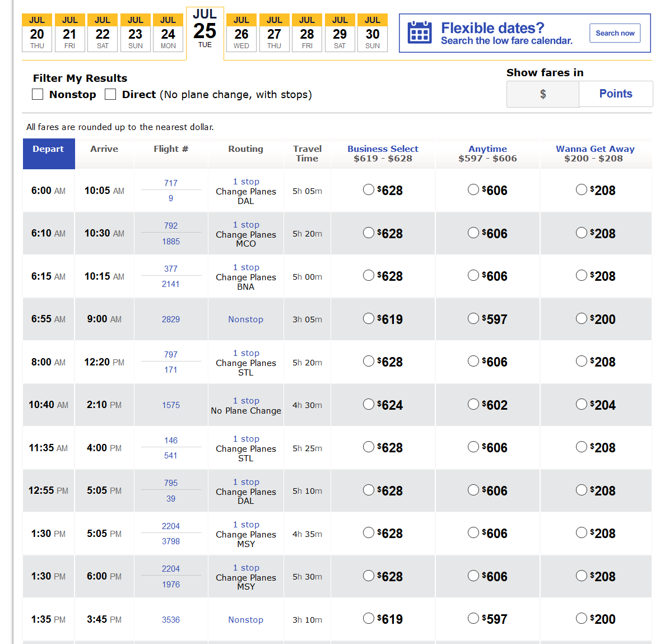Show fares in Points
Viewport: 660px width, 644px height.
point(615,94)
